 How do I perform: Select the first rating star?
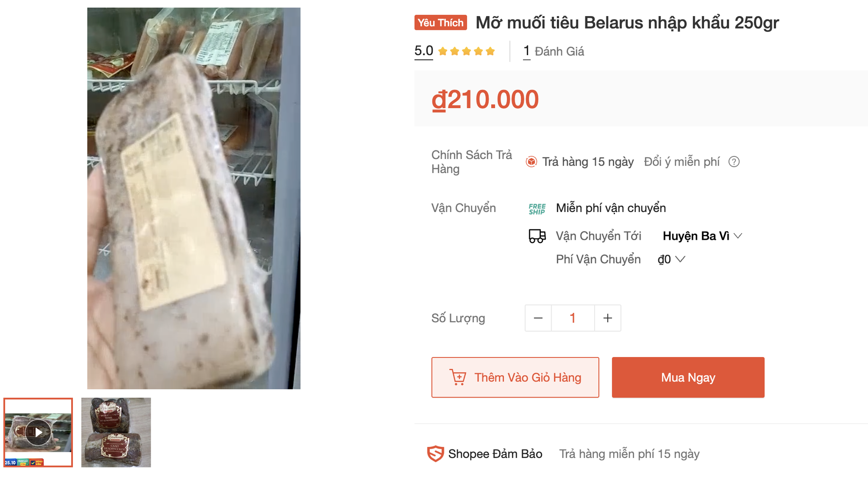[442, 50]
